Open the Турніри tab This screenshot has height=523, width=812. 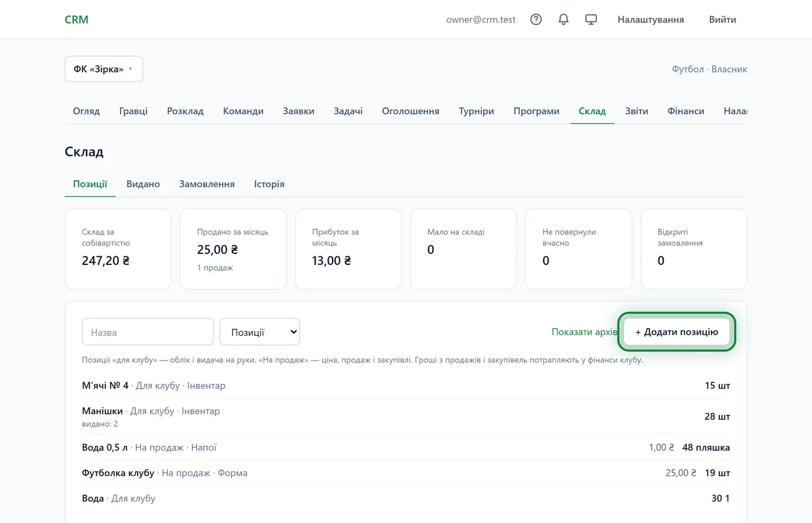pyautogui.click(x=476, y=111)
